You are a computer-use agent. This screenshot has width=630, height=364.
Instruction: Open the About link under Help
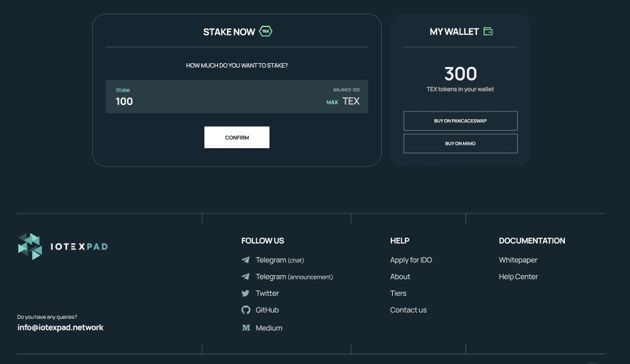400,276
